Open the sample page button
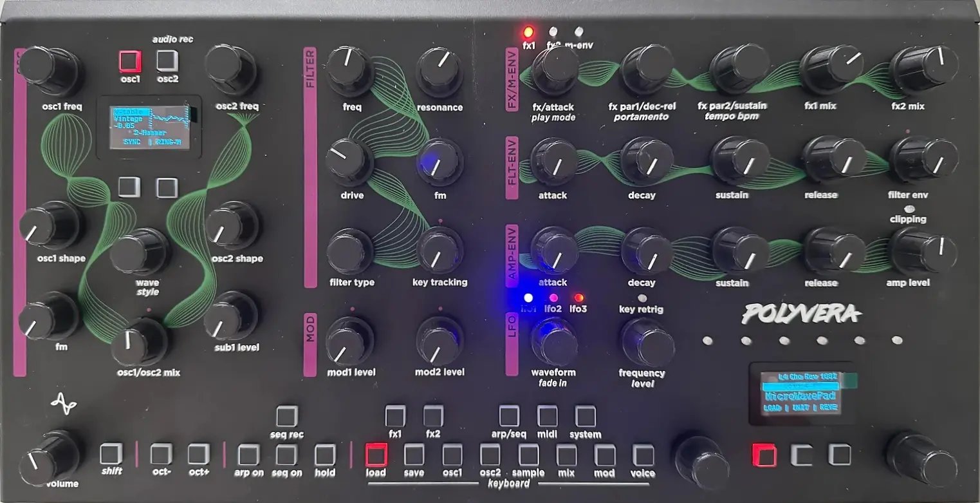This screenshot has height=503, width=980. [x=528, y=455]
